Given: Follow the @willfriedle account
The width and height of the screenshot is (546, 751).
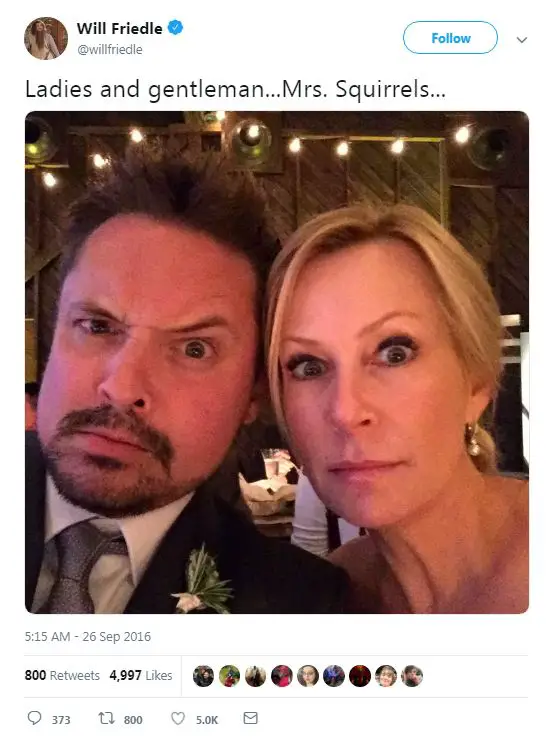Looking at the screenshot, I should pos(450,38).
